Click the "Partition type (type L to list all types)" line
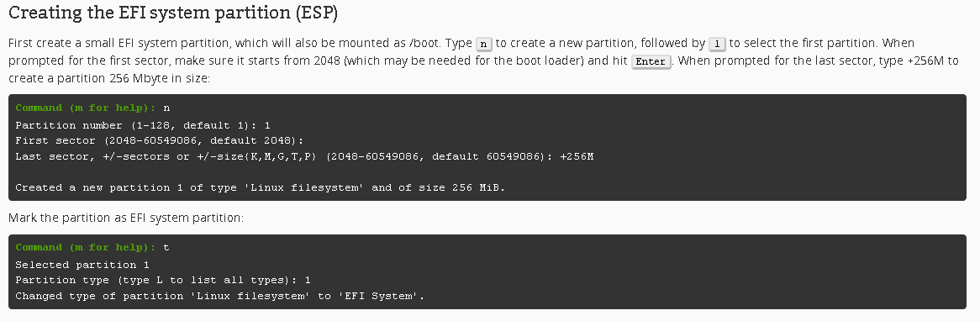 tap(163, 280)
